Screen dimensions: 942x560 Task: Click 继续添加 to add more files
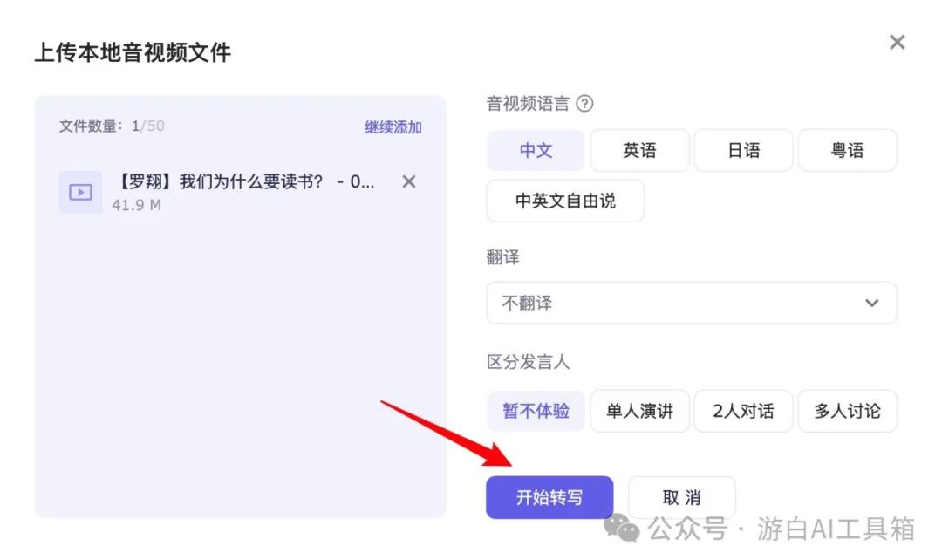392,126
